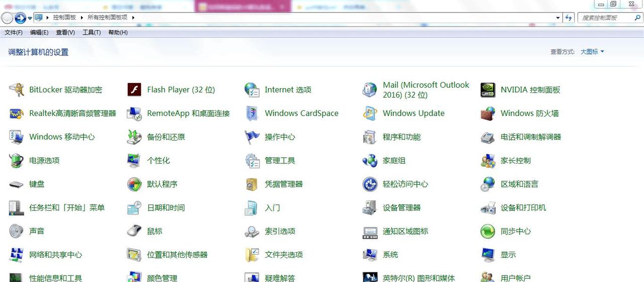This screenshot has height=282, width=644.
Task: Open the 区域和语言 globe icon
Action: click(488, 184)
